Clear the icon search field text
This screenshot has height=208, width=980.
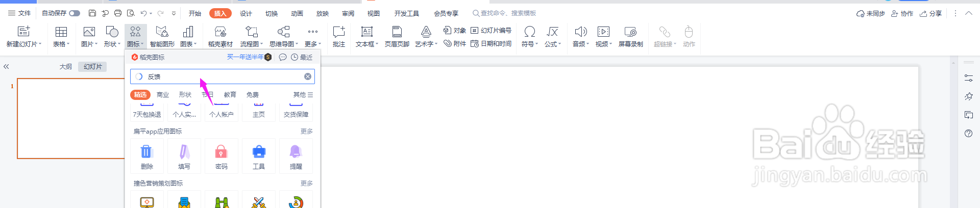(308, 76)
